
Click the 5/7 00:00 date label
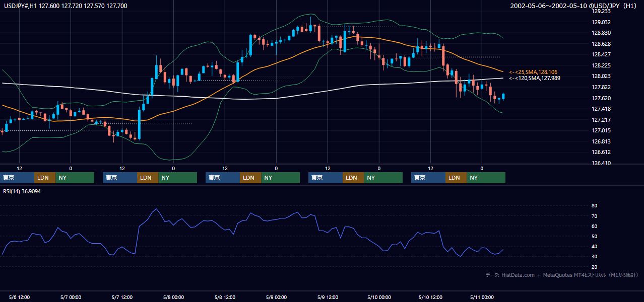click(71, 297)
